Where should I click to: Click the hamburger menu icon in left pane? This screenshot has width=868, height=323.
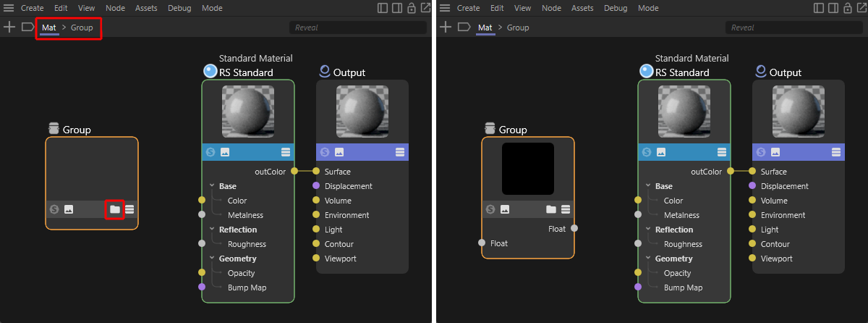pyautogui.click(x=9, y=8)
